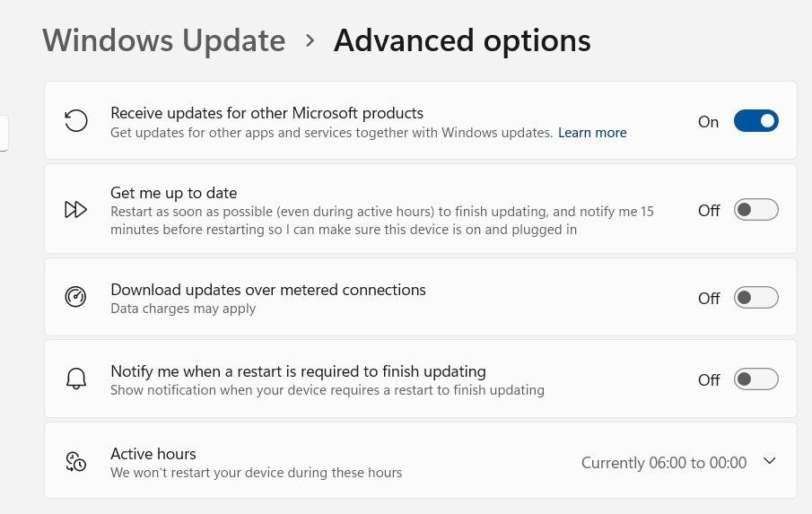The width and height of the screenshot is (812, 514).
Task: Click Download updates over metered connections label
Action: point(267,290)
